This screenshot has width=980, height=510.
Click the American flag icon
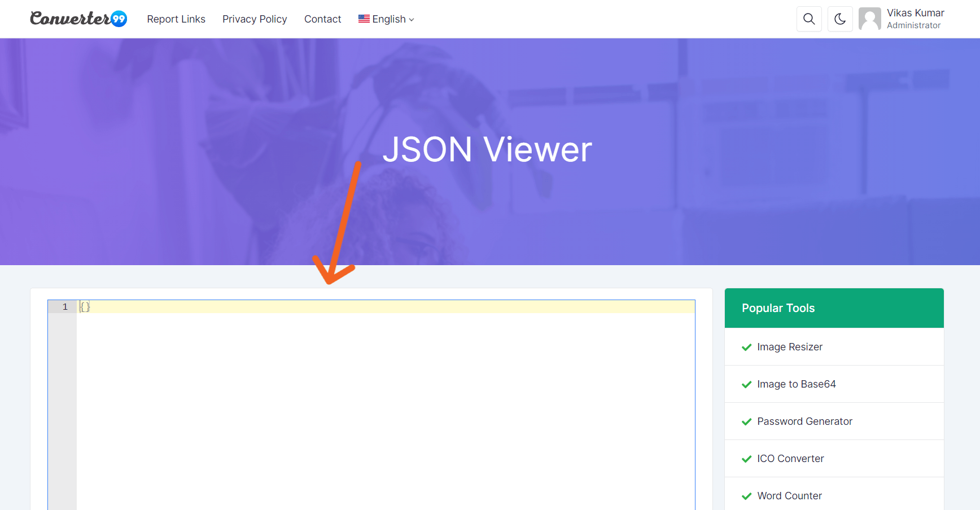(363, 19)
